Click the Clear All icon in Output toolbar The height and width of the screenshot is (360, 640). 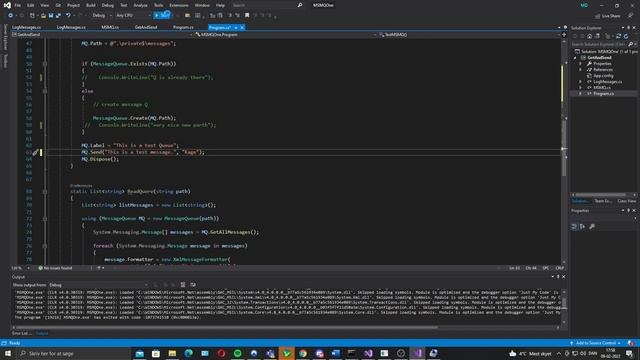click(x=183, y=285)
